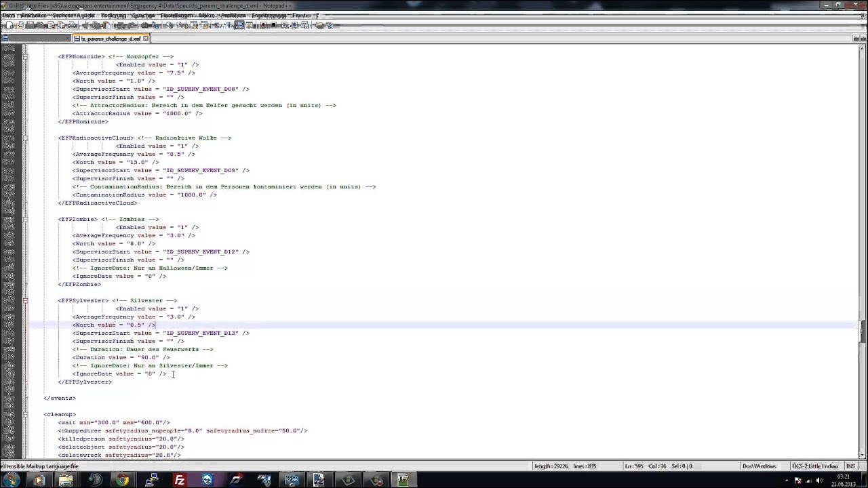The height and width of the screenshot is (488, 868).
Task: Click the 'UCS-2 Little Endian' status entry
Action: click(814, 466)
